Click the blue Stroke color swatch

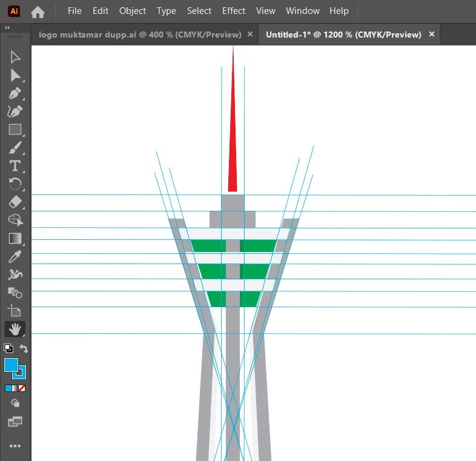pos(22,375)
